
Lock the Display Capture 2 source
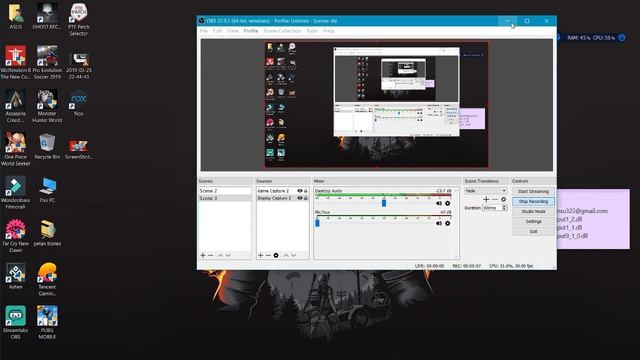pos(306,198)
